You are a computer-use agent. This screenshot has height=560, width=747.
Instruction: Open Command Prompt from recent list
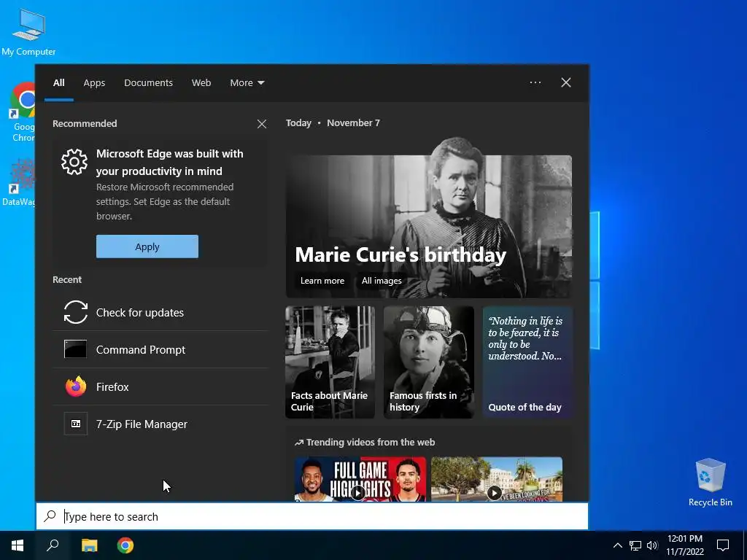pyautogui.click(x=161, y=349)
